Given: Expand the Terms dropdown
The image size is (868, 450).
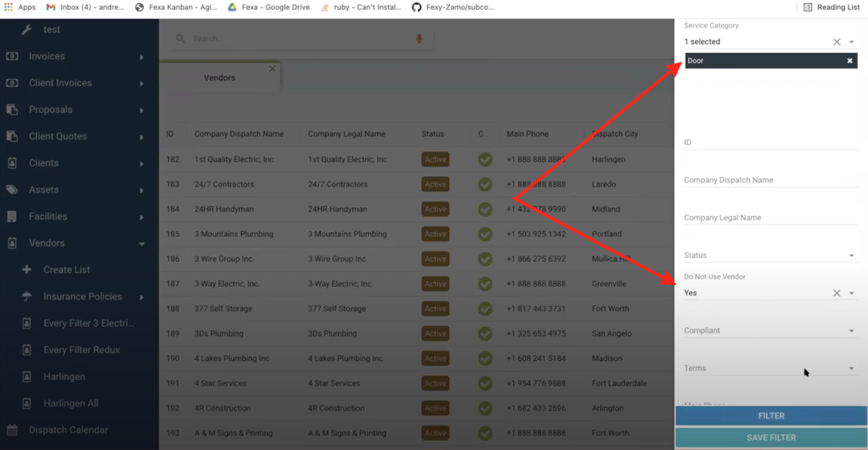Looking at the screenshot, I should coord(851,368).
